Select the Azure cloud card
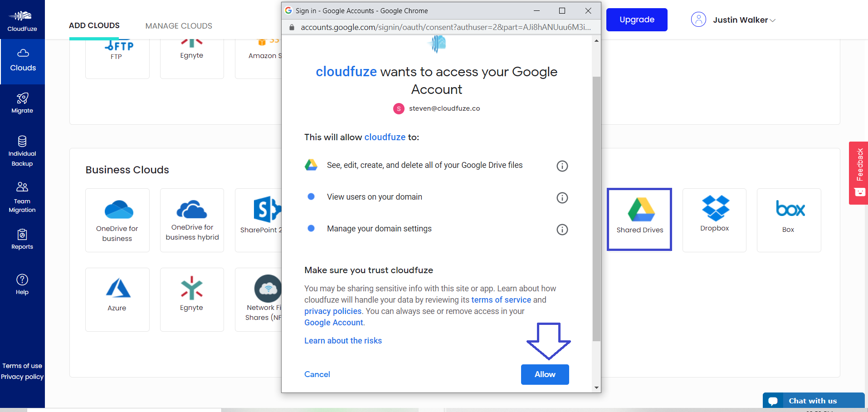This screenshot has width=868, height=412. click(x=117, y=299)
